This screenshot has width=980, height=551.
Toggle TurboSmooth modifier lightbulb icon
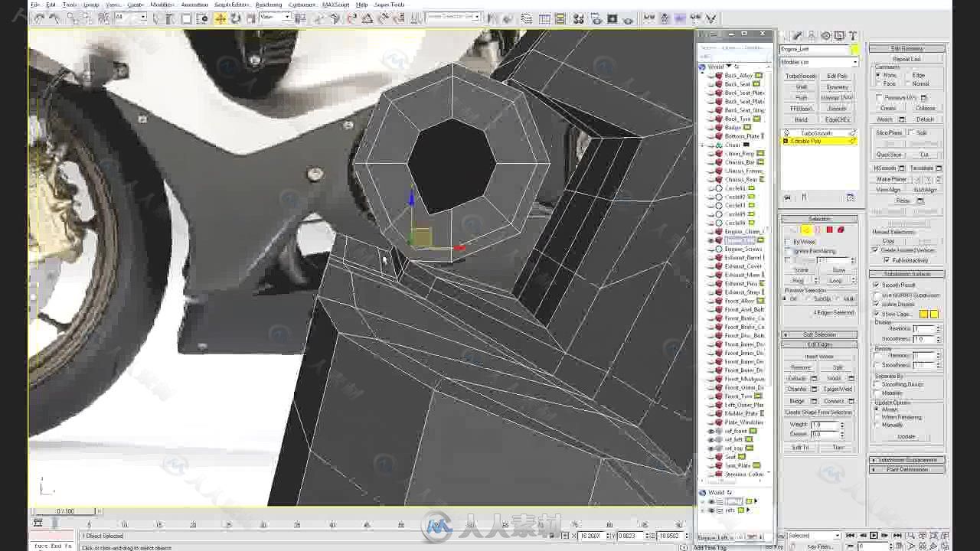pyautogui.click(x=786, y=133)
